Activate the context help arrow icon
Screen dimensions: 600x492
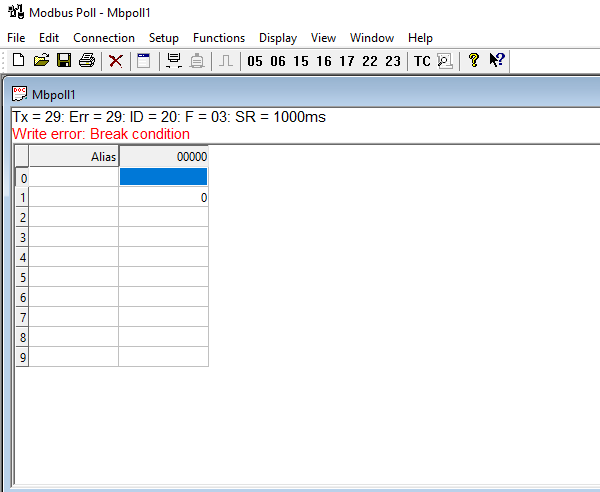(497, 60)
